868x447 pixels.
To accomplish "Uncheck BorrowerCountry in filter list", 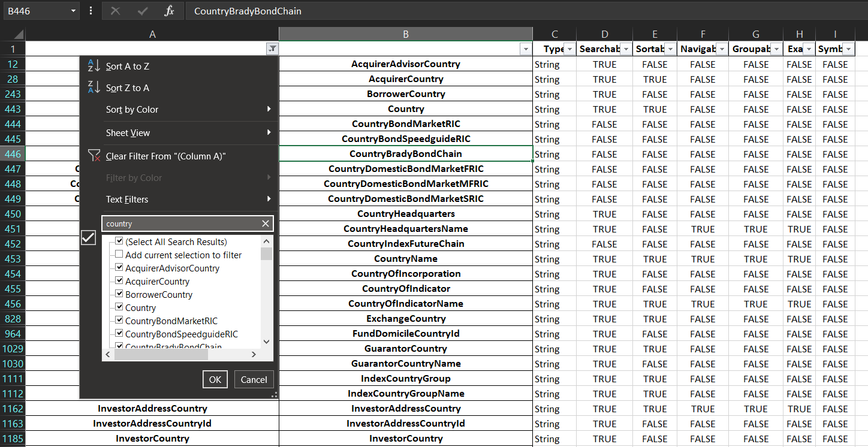I will [119, 294].
